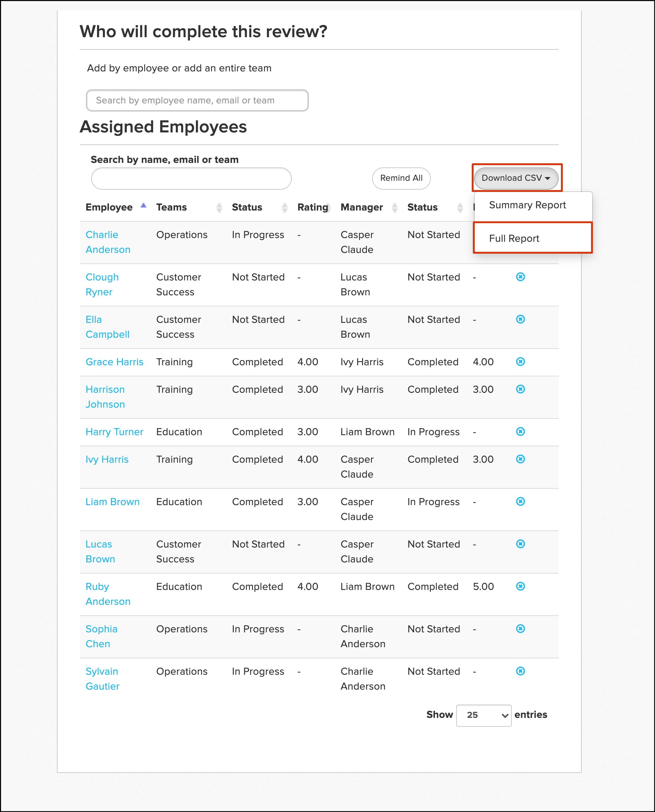Click "Ivy Harris" manager in Grace Harris row
Image resolution: width=655 pixels, height=812 pixels.
(x=362, y=362)
